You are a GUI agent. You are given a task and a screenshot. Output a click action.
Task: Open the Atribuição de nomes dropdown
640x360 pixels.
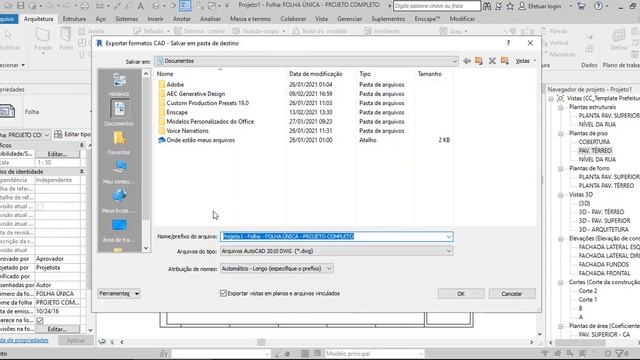(277, 269)
